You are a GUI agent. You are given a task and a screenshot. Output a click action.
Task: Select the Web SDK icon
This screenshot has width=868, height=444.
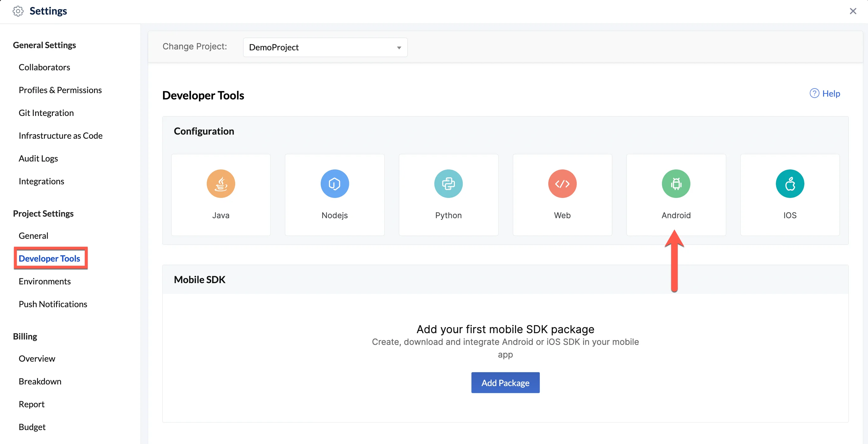[x=562, y=183]
